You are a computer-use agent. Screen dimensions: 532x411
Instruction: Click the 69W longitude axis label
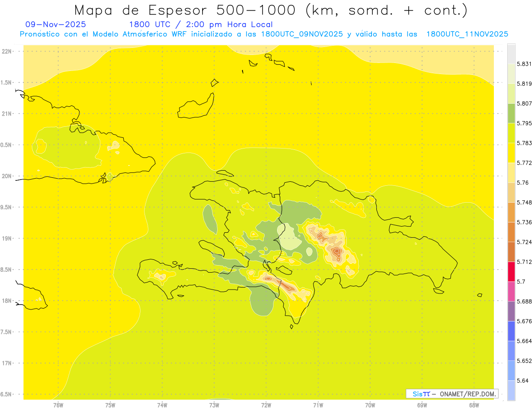[422, 405]
